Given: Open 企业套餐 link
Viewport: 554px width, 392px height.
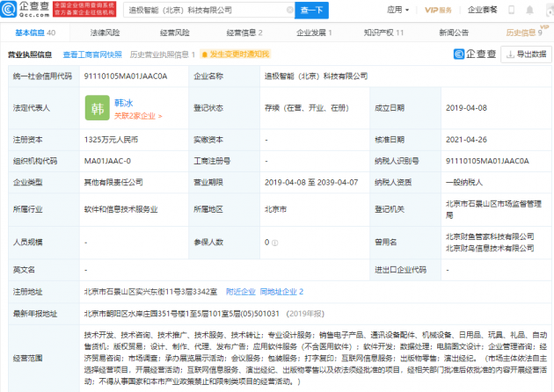Looking at the screenshot, I should coord(482,10).
